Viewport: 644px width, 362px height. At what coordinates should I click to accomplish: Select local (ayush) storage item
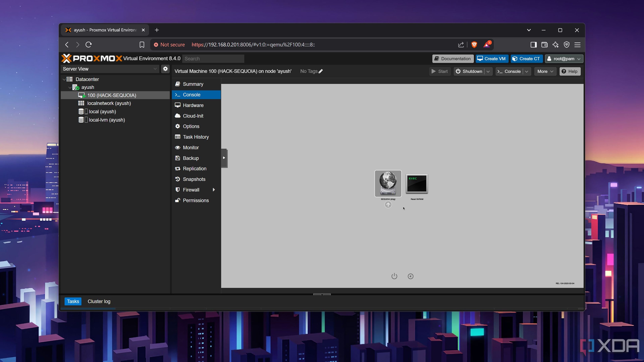102,111
